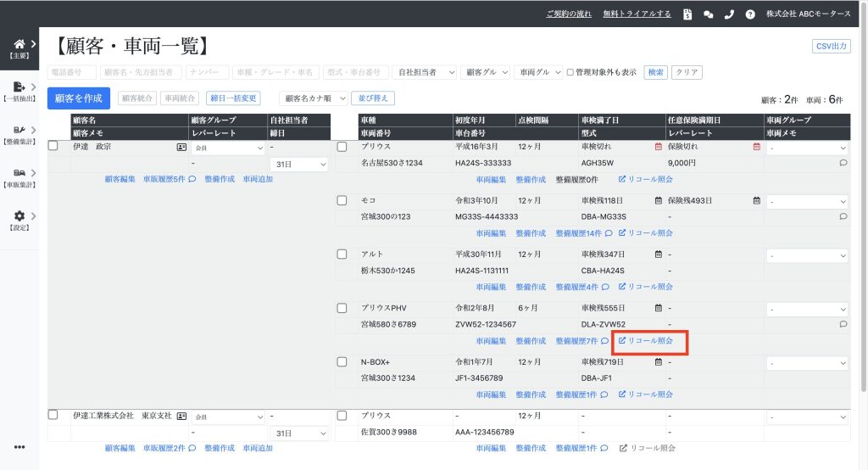Select the checkbox for vehicle モコ
Screen dimensions: 868x470
click(342, 201)
